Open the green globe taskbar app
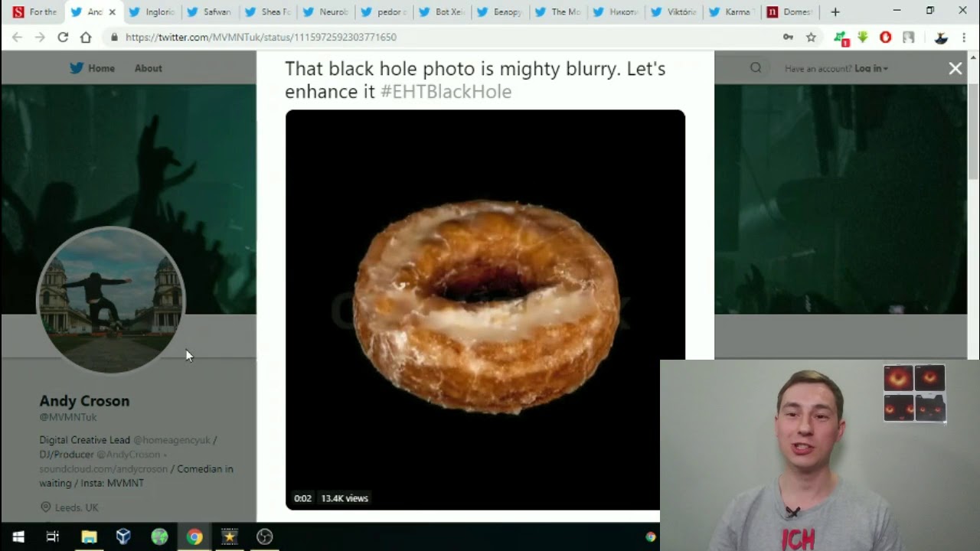Image resolution: width=980 pixels, height=551 pixels. (159, 536)
